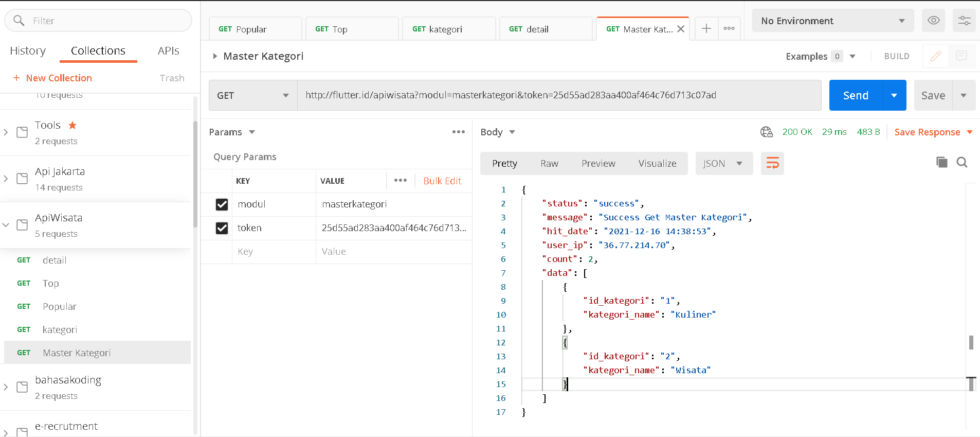Select the Visualize response view
The height and width of the screenshot is (437, 980).
(657, 164)
